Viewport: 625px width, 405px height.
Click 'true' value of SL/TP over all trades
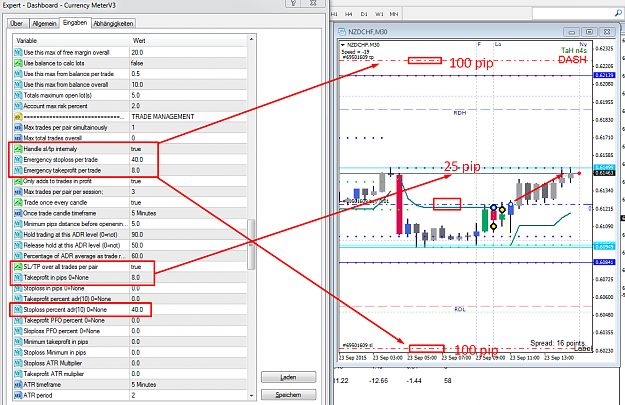[136, 267]
